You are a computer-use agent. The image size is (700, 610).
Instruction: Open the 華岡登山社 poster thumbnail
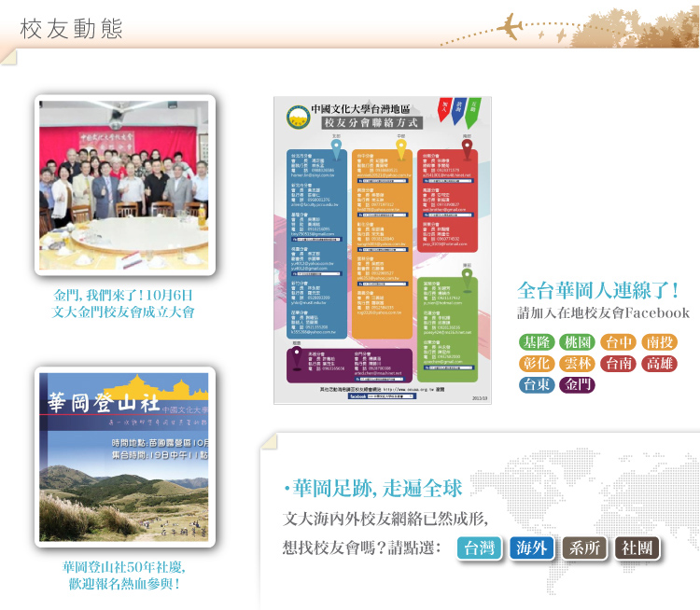pyautogui.click(x=124, y=457)
